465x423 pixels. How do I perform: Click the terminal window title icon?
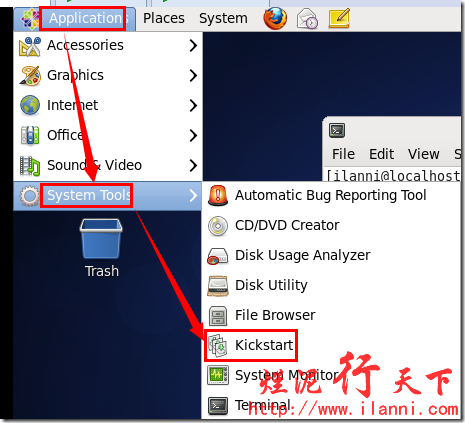coord(337,130)
